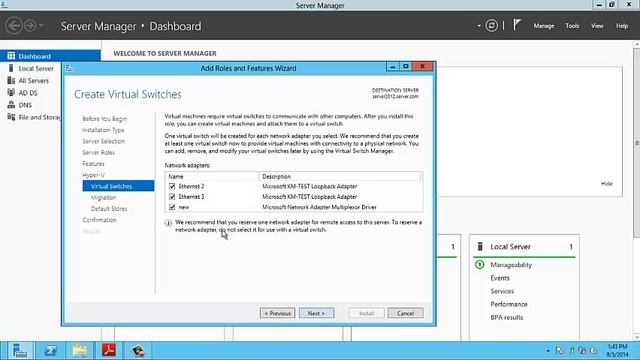Open the Tools menu

572,26
